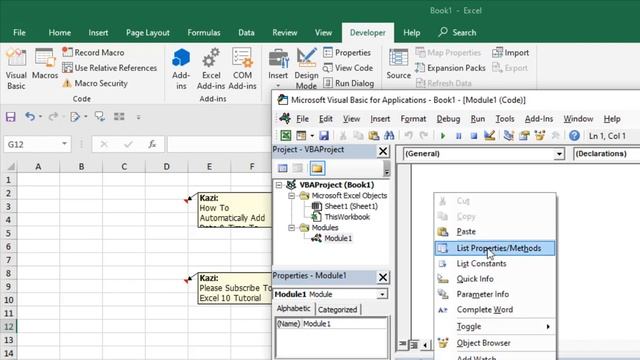Open Macro Security settings
Screen dimensions: 640x360
click(x=95, y=83)
